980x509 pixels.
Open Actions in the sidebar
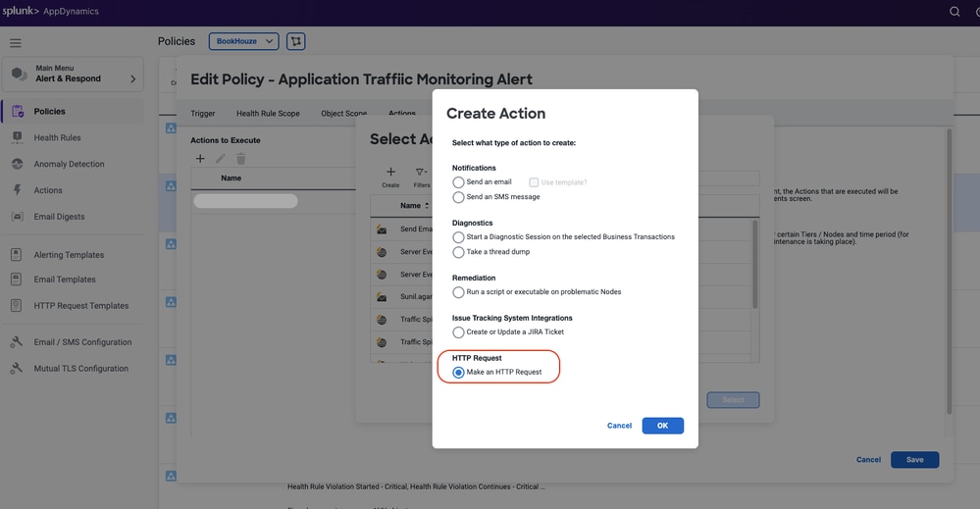tap(48, 190)
